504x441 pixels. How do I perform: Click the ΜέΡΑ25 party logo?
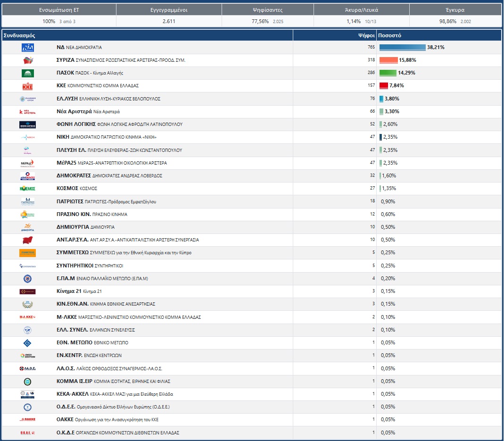[x=28, y=163]
